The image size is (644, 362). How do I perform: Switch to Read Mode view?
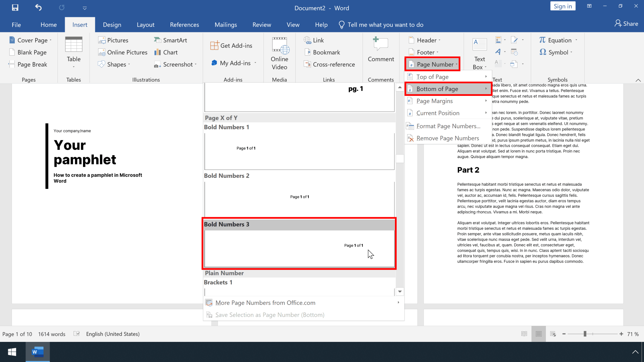(x=524, y=334)
